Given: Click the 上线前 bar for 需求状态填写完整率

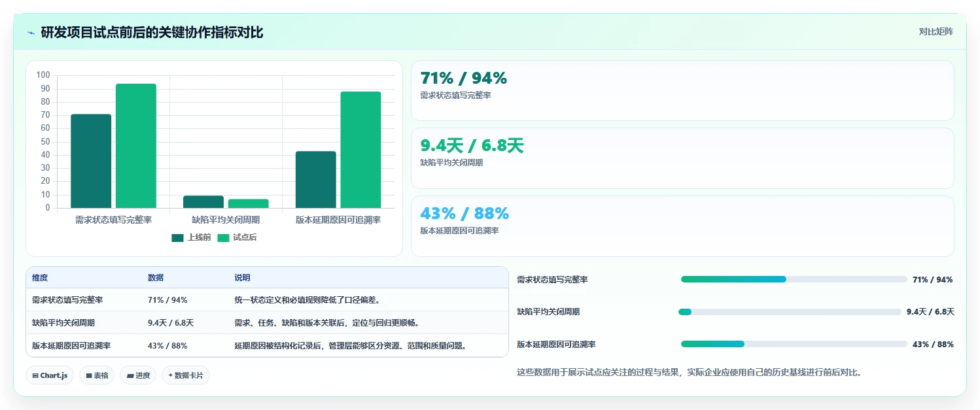Looking at the screenshot, I should click(91, 161).
